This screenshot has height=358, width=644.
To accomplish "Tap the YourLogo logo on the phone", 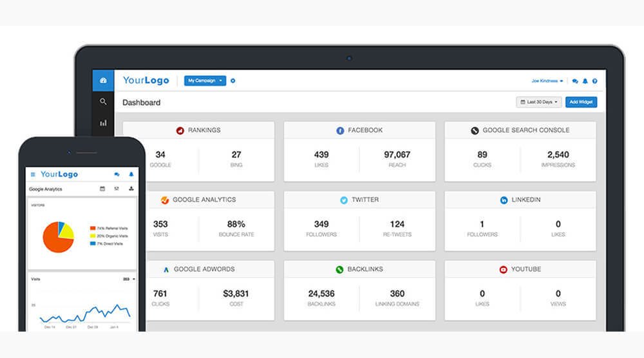I will [x=59, y=174].
